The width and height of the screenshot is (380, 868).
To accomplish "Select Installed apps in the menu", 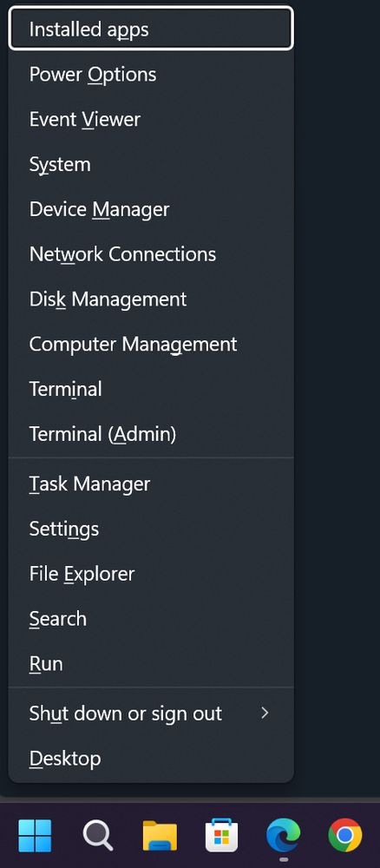I will tap(151, 29).
